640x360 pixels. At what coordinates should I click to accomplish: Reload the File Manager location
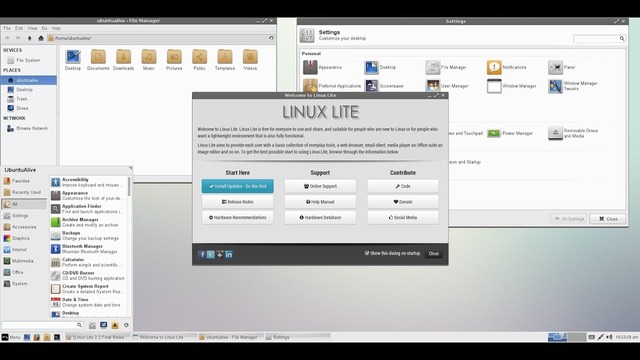271,38
